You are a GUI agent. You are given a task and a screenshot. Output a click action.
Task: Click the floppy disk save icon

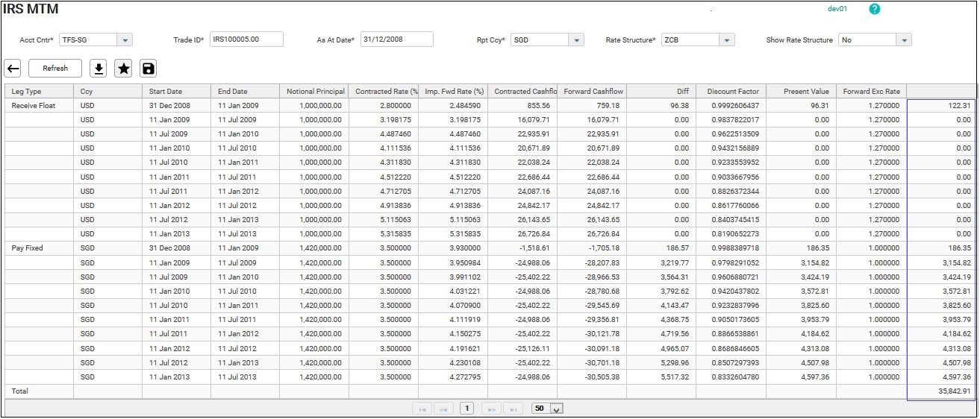[149, 69]
